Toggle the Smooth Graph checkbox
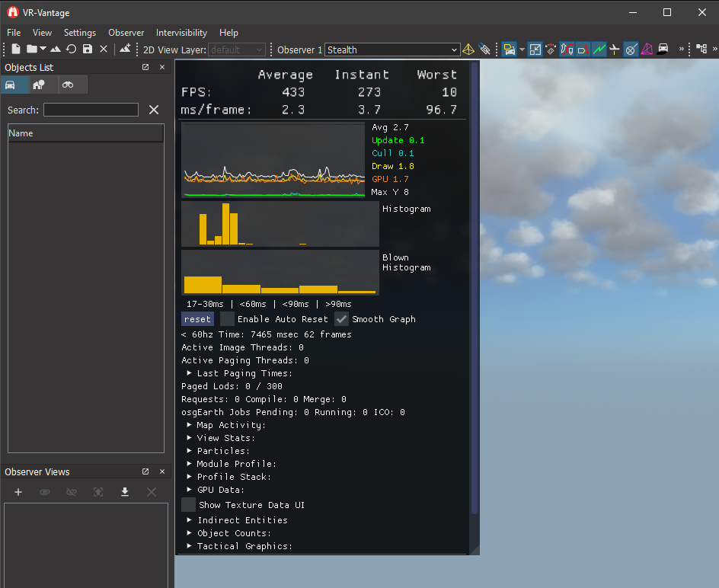Viewport: 719px width, 588px height. click(342, 319)
